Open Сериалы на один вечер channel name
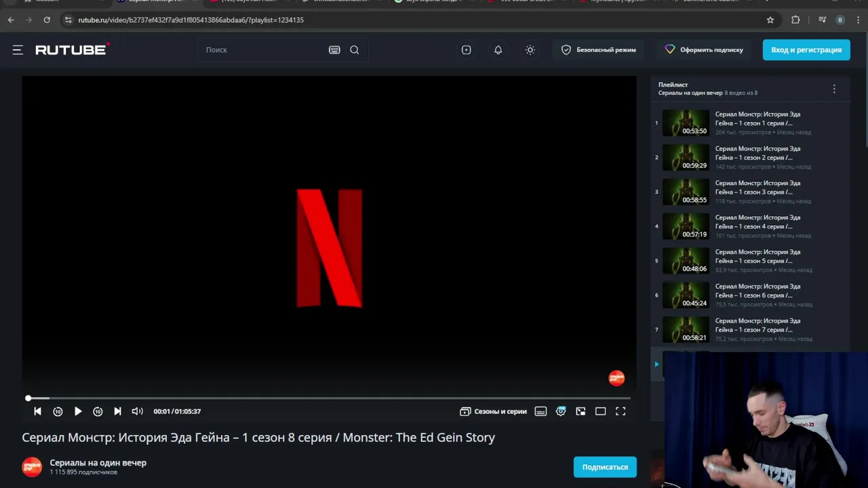The width and height of the screenshot is (868, 488). tap(98, 463)
